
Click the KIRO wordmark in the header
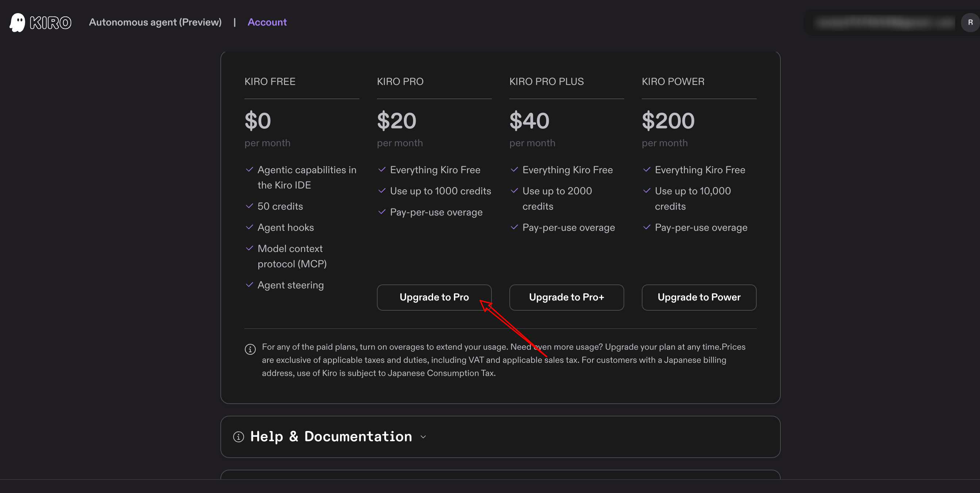(x=51, y=23)
